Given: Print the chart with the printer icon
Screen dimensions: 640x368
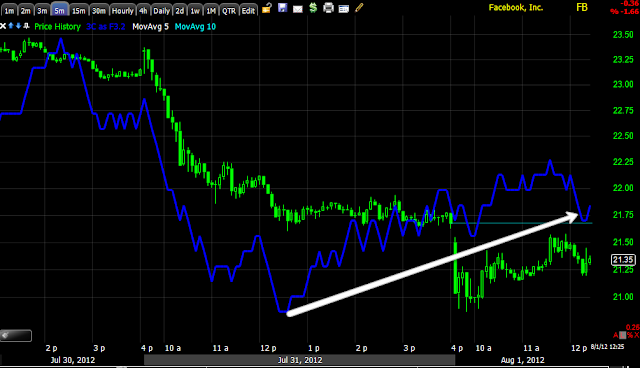Looking at the screenshot, I should point(329,8).
